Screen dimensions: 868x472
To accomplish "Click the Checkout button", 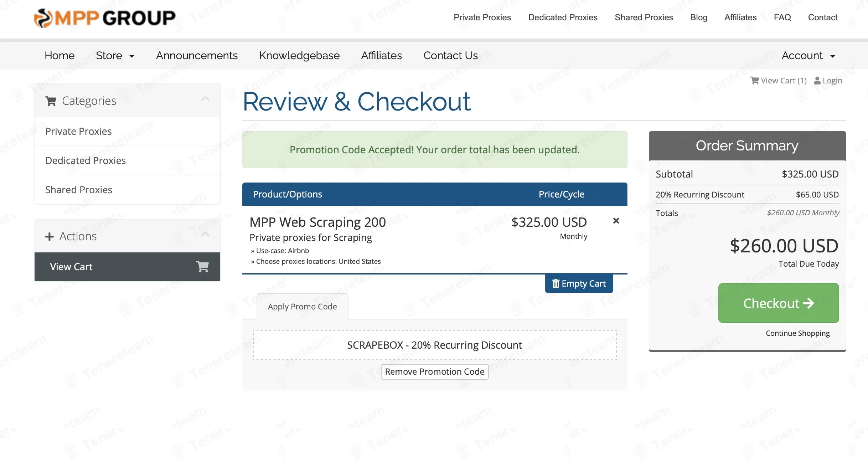I will pyautogui.click(x=778, y=303).
